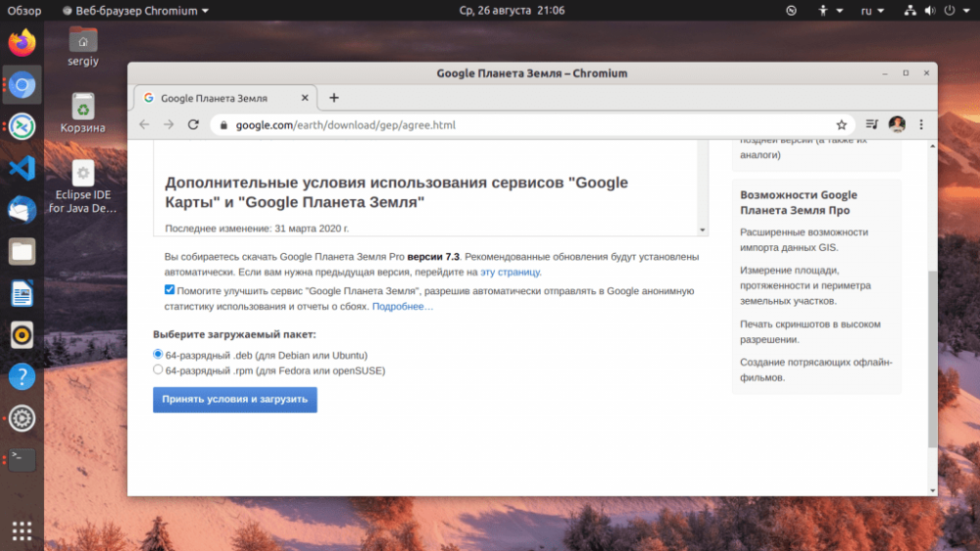
Task: Close the Google Планета Земля tab
Action: [x=305, y=98]
